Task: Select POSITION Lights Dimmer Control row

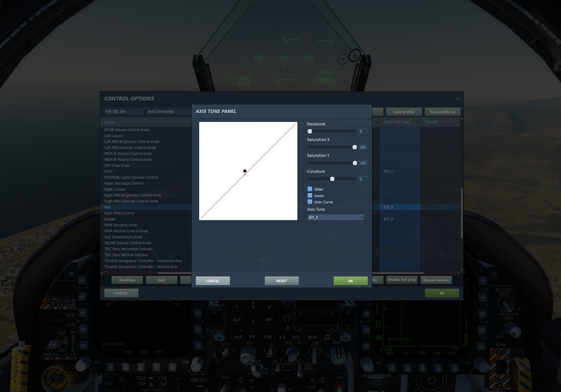Action: 146,177
